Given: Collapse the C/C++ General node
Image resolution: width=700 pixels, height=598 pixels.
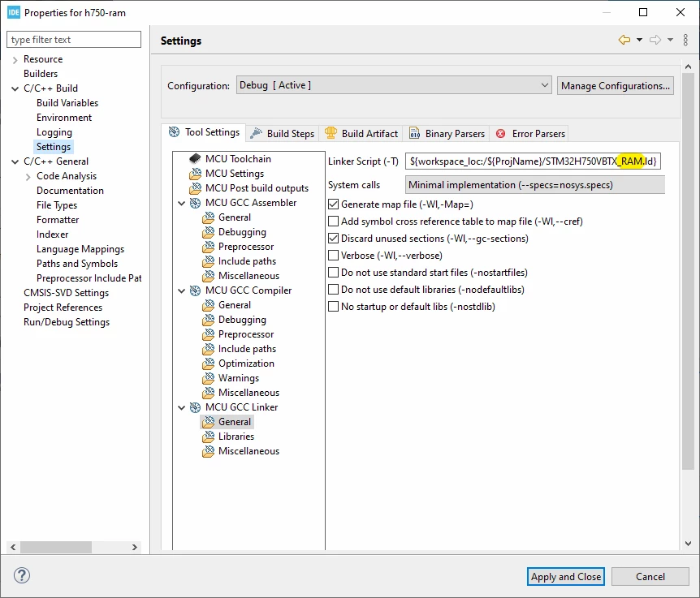Looking at the screenshot, I should click(15, 162).
